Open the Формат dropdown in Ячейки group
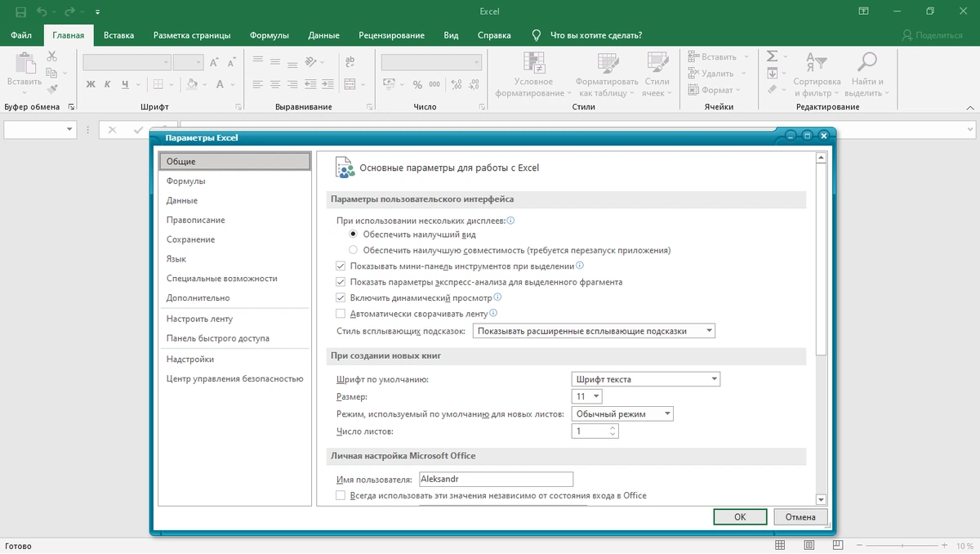Viewport: 980px width, 554px height. pyautogui.click(x=737, y=90)
